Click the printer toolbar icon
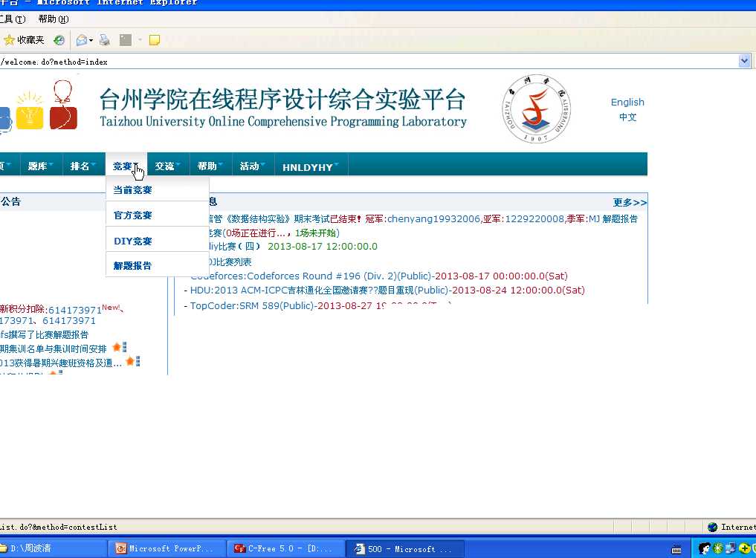 point(104,40)
